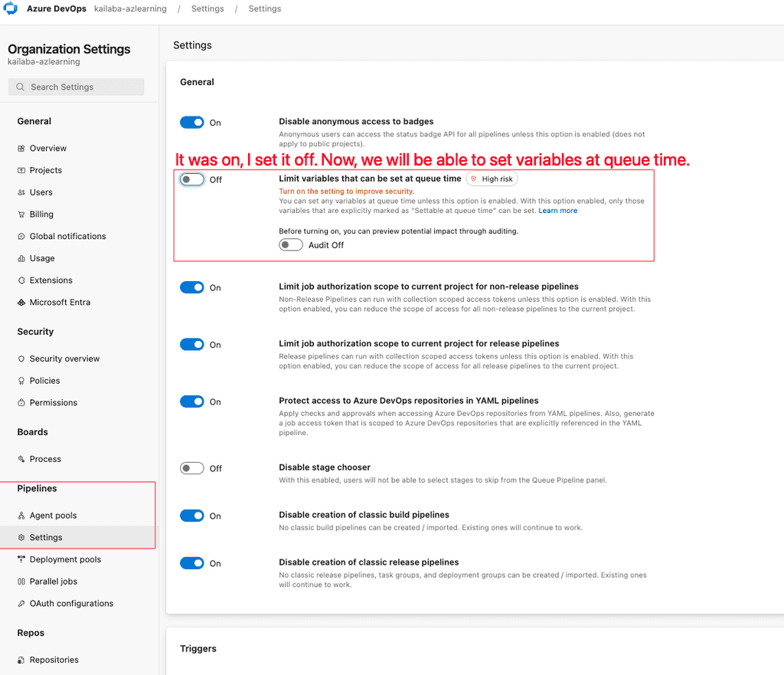
Task: Click the Microsoft Entra icon
Action: pyautogui.click(x=21, y=302)
